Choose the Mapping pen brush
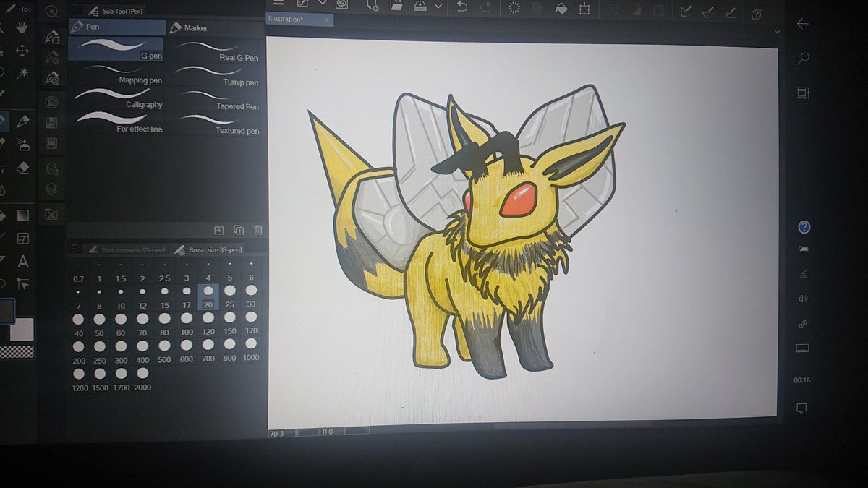Viewport: 868px width, 488px height. click(x=116, y=74)
